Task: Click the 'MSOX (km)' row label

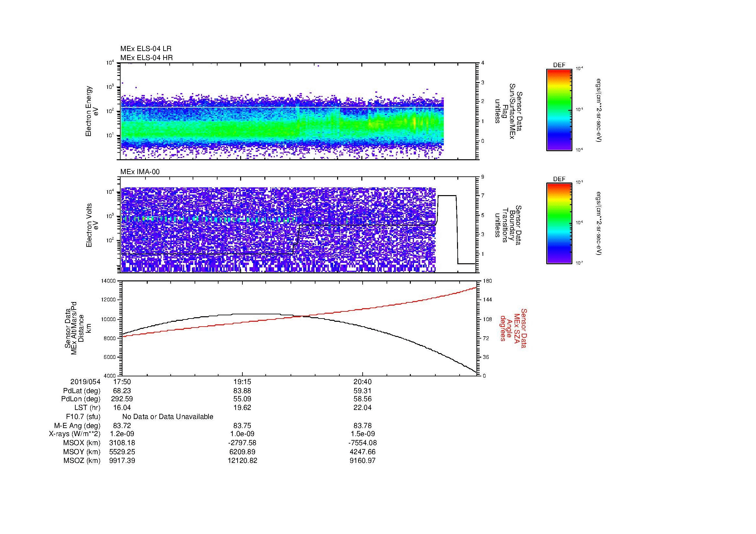Action: (82, 443)
